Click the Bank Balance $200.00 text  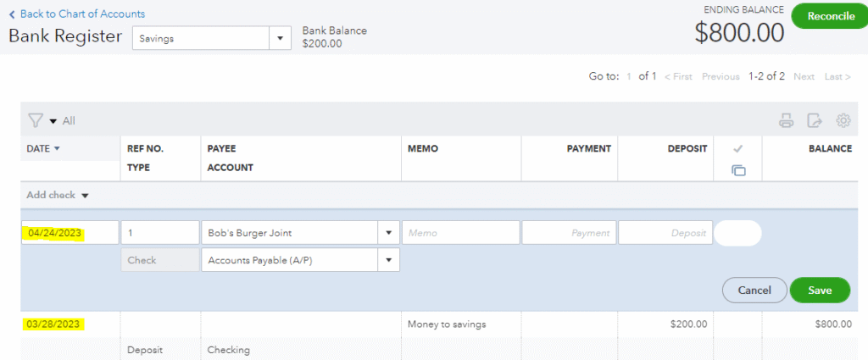[x=334, y=37]
